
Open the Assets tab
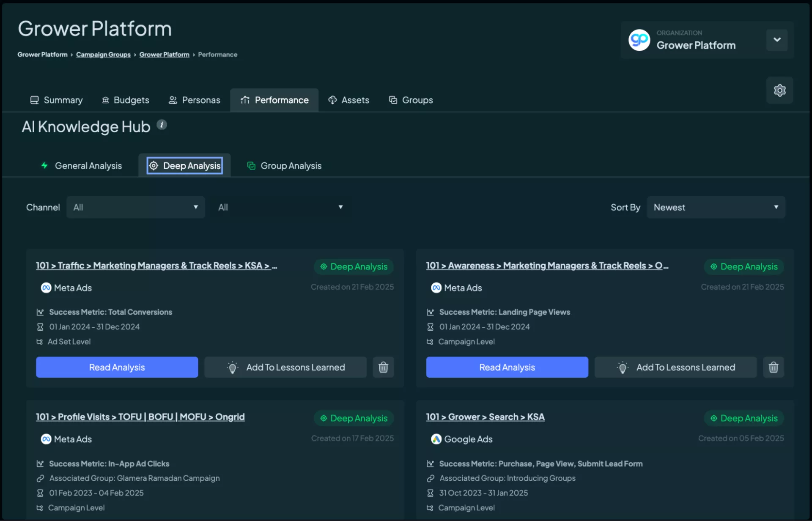pyautogui.click(x=349, y=100)
